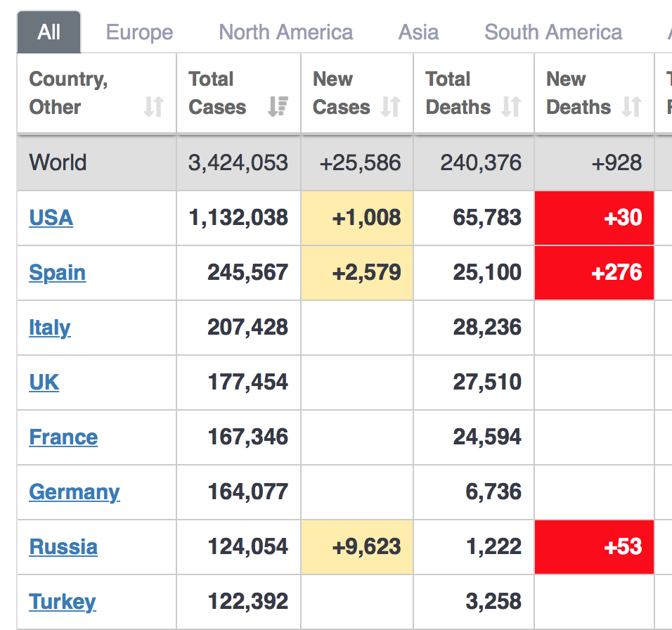Open the Spain country link

coord(57,273)
